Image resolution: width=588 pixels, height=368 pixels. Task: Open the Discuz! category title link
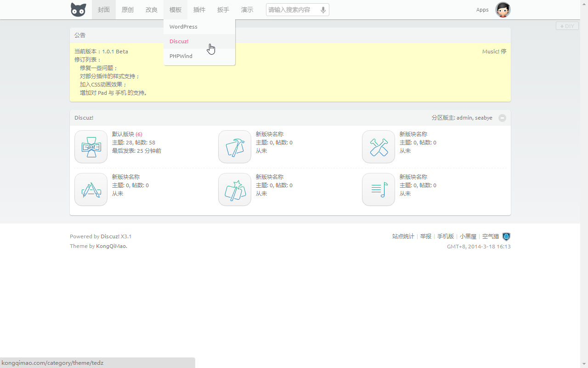pyautogui.click(x=84, y=118)
